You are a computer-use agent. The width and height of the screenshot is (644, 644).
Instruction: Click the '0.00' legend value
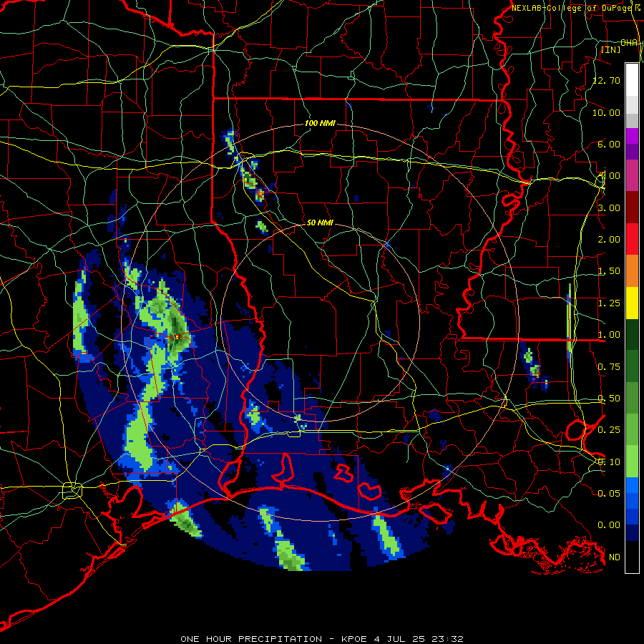609,525
